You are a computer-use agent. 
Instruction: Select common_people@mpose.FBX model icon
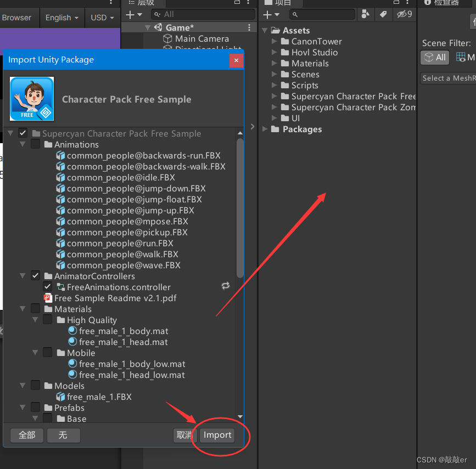[x=60, y=221]
